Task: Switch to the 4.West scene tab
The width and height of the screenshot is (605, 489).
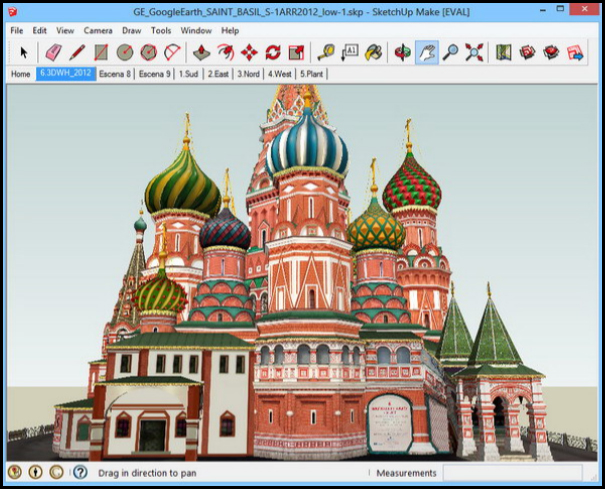Action: [279, 74]
